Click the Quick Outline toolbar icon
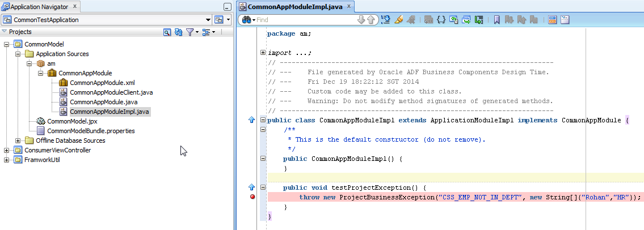 click(386, 20)
